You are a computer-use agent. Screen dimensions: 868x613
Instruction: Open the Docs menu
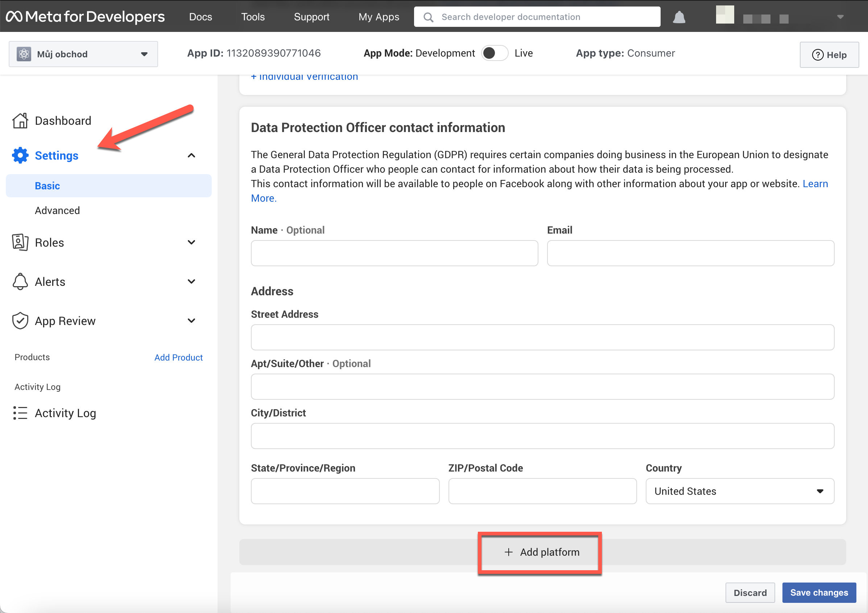[201, 17]
